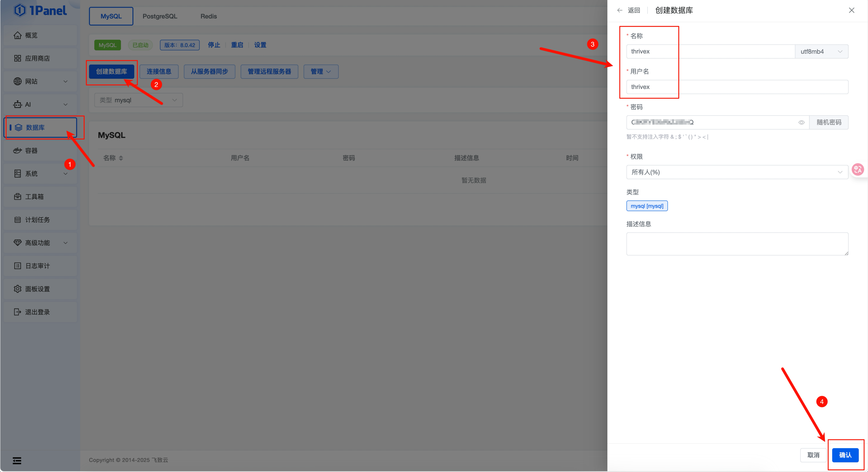Click the 数据库 layers icon
The width and height of the screenshot is (868, 472).
pyautogui.click(x=19, y=127)
